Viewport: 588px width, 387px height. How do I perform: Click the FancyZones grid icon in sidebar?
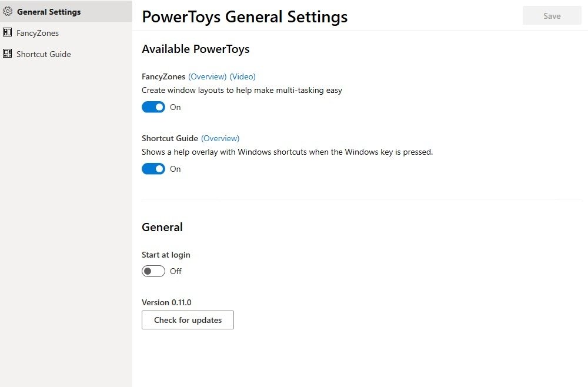tap(7, 32)
